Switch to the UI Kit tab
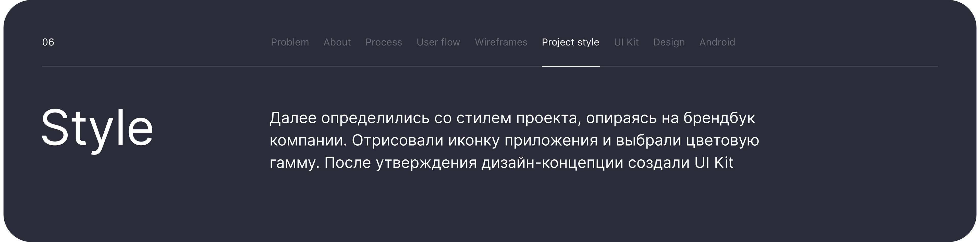This screenshot has height=242, width=980. (626, 42)
